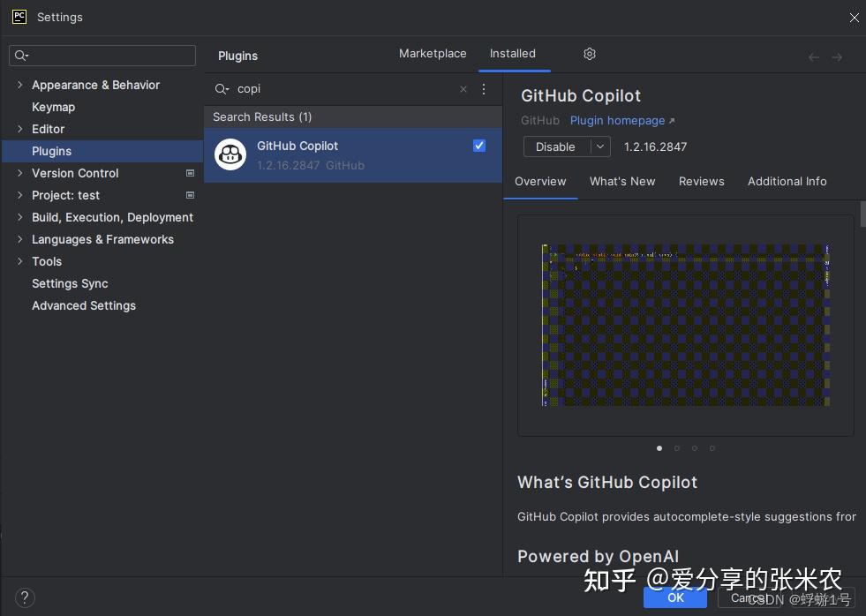Select the second carousel dot
Screen dimensions: 866x616
coord(676,448)
